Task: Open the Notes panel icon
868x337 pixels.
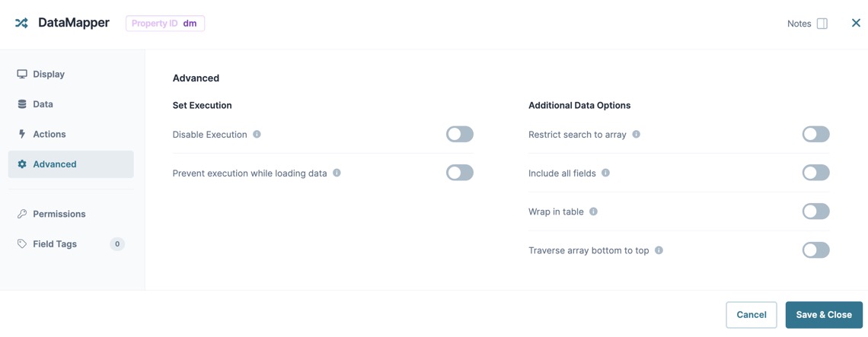Action: 822,24
